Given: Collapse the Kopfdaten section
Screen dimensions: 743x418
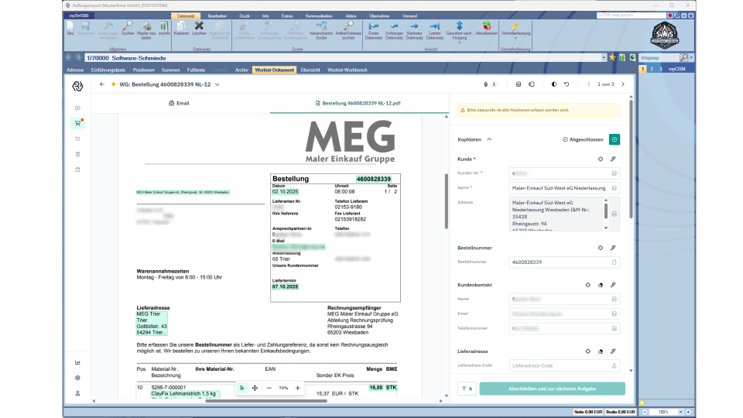Looking at the screenshot, I should click(x=489, y=140).
